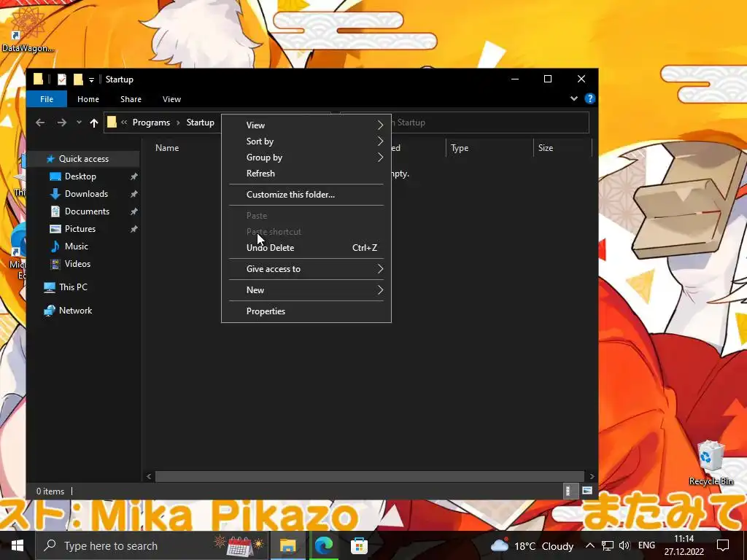The height and width of the screenshot is (560, 747).
Task: Switch to the Home ribbon tab
Action: 88,99
